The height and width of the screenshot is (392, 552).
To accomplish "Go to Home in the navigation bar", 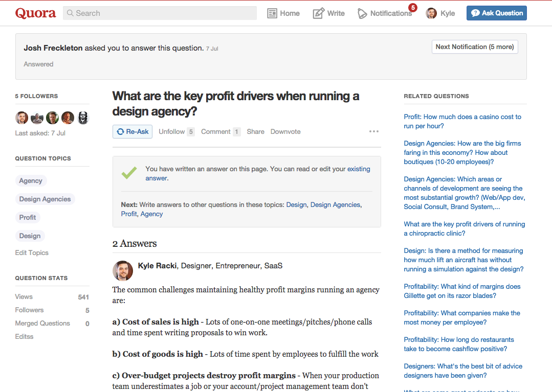I will click(283, 13).
